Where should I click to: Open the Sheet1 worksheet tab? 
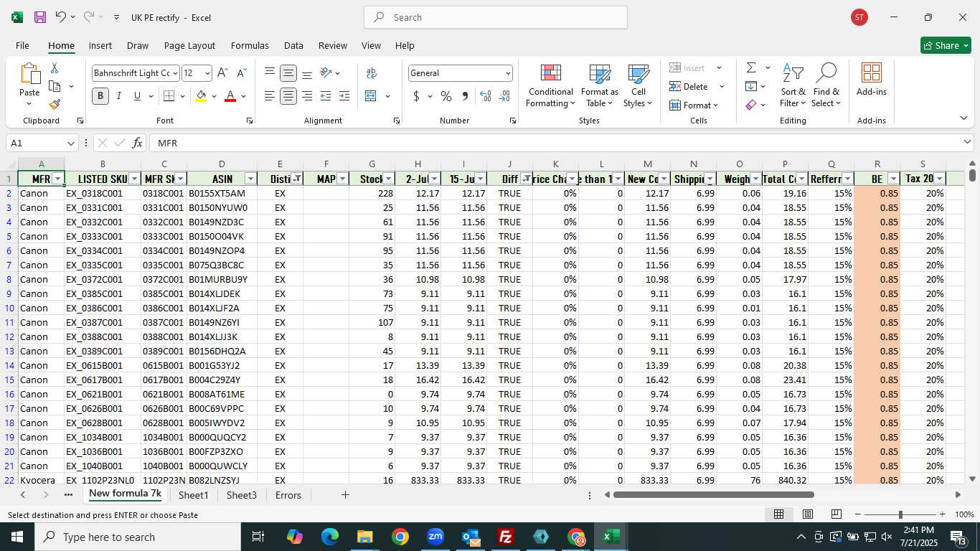pyautogui.click(x=194, y=495)
